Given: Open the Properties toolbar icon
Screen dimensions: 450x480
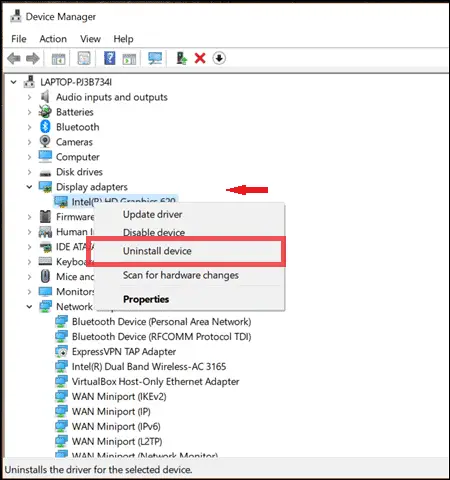Looking at the screenshot, I should (x=84, y=58).
